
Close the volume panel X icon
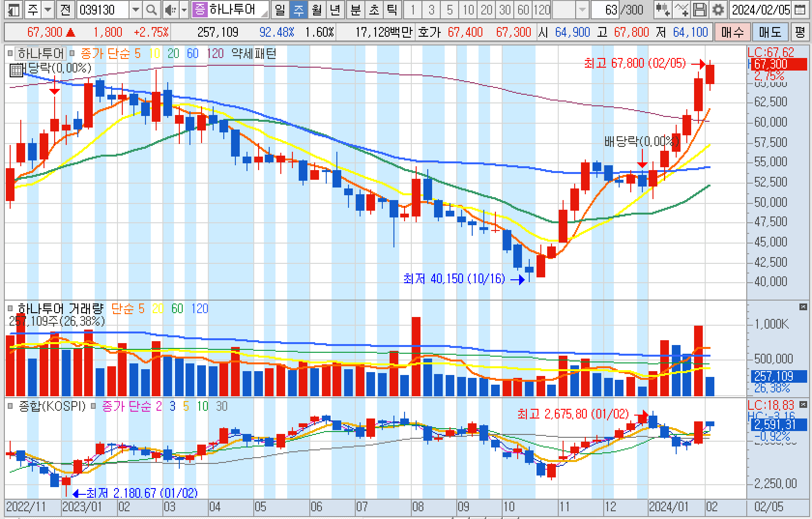coord(803,307)
